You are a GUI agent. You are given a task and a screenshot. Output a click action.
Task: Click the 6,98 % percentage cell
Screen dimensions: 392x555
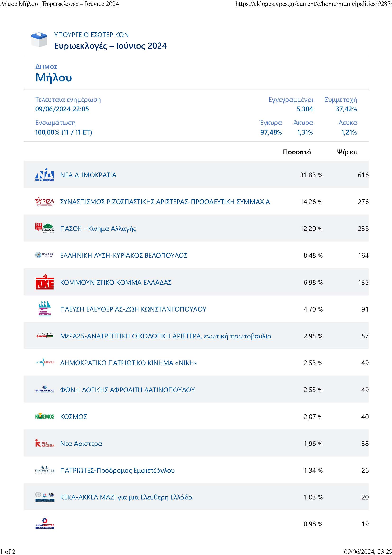pos(313,282)
